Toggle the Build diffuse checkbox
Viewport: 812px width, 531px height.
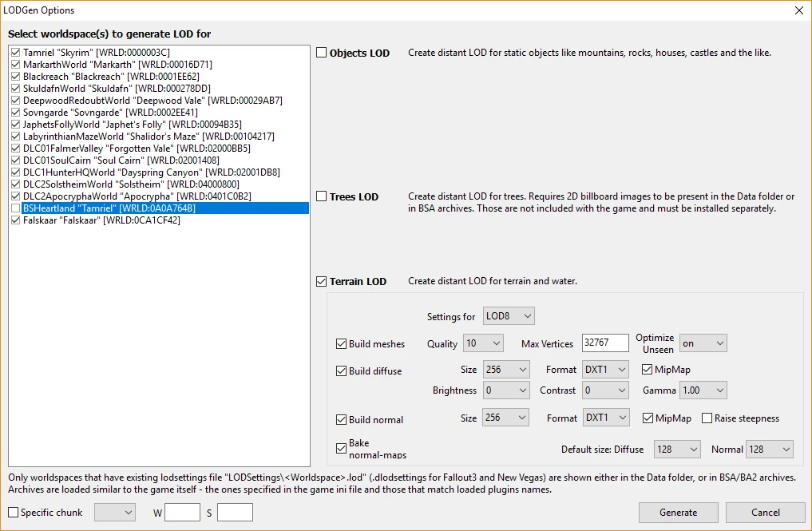coord(341,371)
